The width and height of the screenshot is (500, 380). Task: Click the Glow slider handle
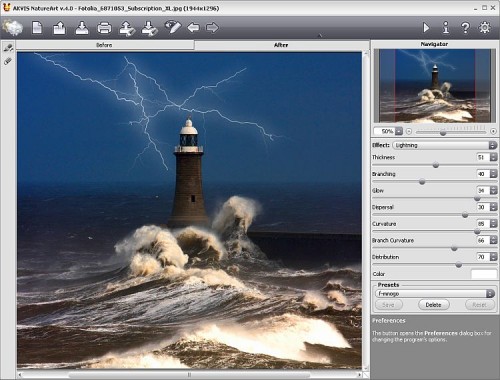[477, 198]
